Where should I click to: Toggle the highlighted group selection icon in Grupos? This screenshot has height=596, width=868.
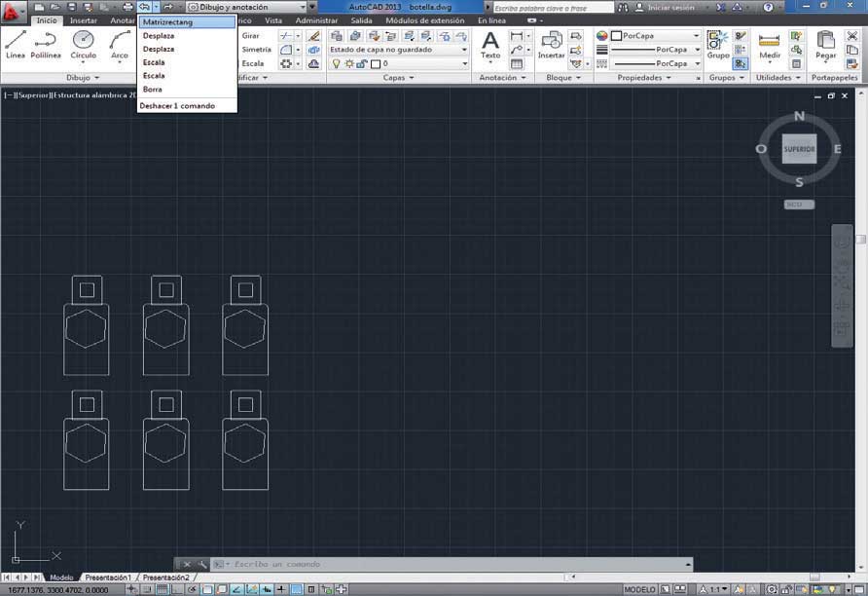pyautogui.click(x=741, y=63)
